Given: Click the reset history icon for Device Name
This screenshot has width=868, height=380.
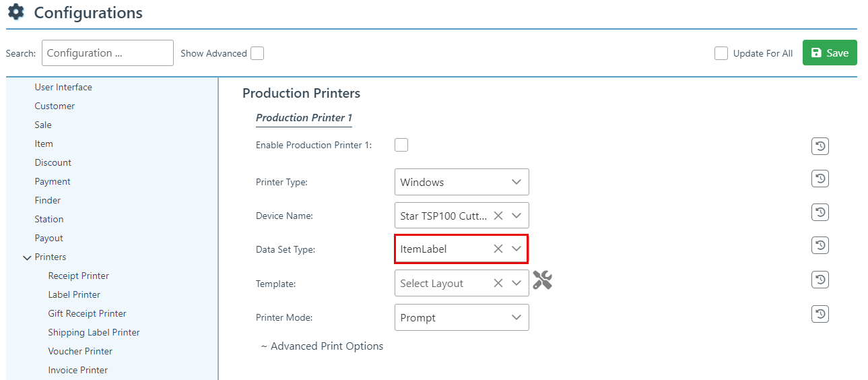Looking at the screenshot, I should (820, 212).
